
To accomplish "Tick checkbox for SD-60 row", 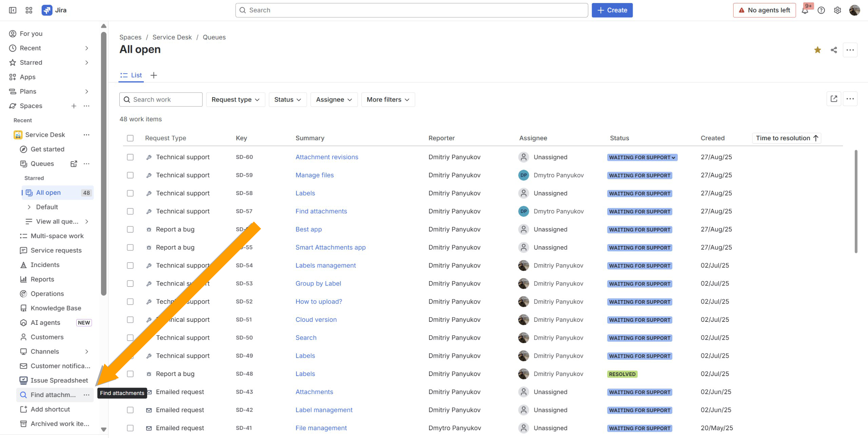I will click(x=130, y=157).
